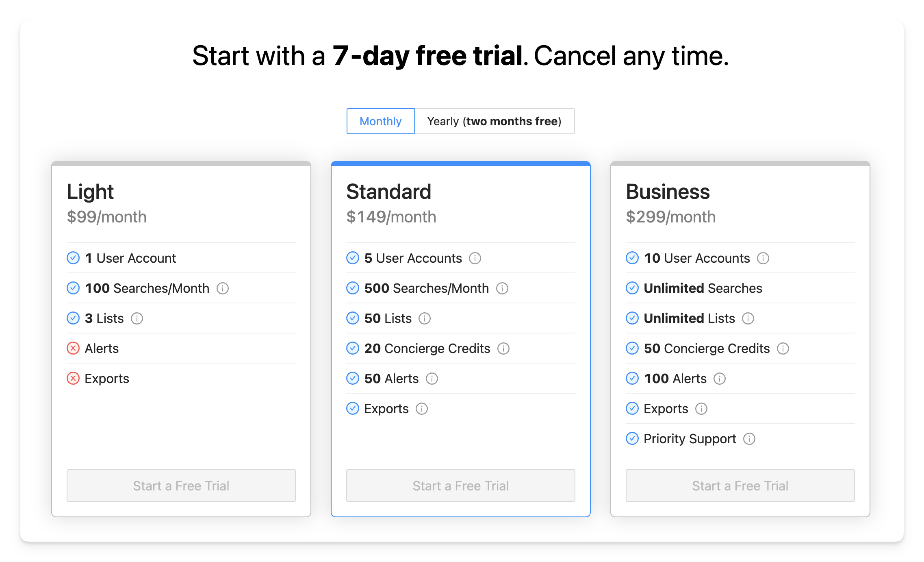The width and height of the screenshot is (924, 562).
Task: Click red X icon next to Alerts
Action: pyautogui.click(x=73, y=348)
